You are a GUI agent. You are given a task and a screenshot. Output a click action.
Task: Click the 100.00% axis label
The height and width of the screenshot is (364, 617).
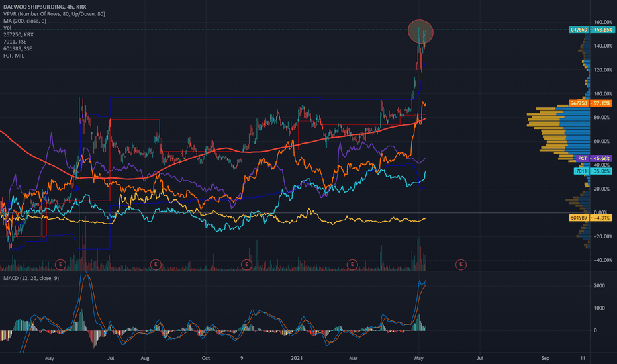coord(603,94)
